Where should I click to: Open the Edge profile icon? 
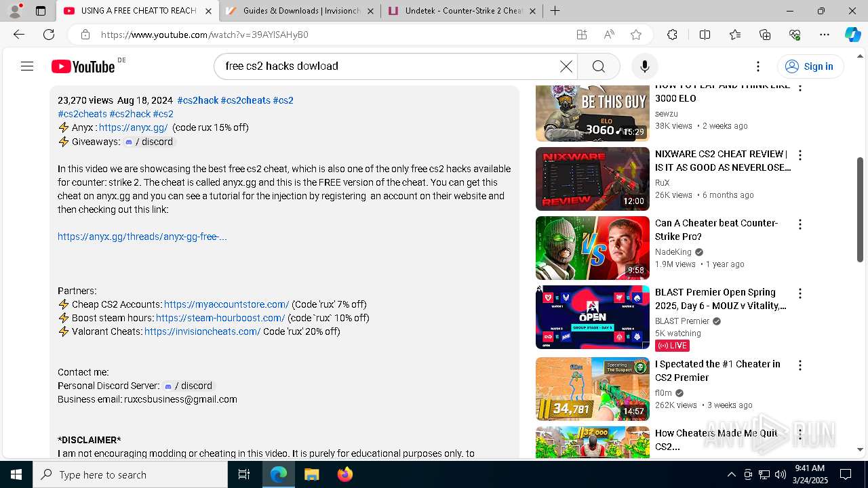coord(15,10)
